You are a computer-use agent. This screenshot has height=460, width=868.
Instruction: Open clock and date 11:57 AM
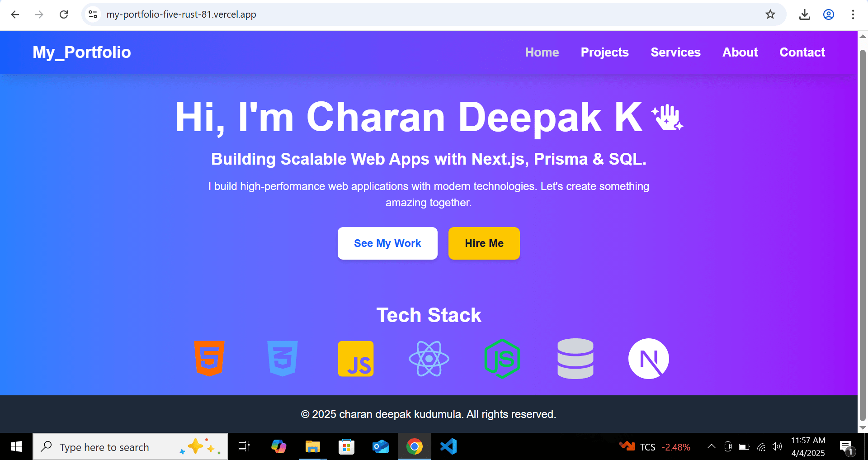tap(808, 447)
